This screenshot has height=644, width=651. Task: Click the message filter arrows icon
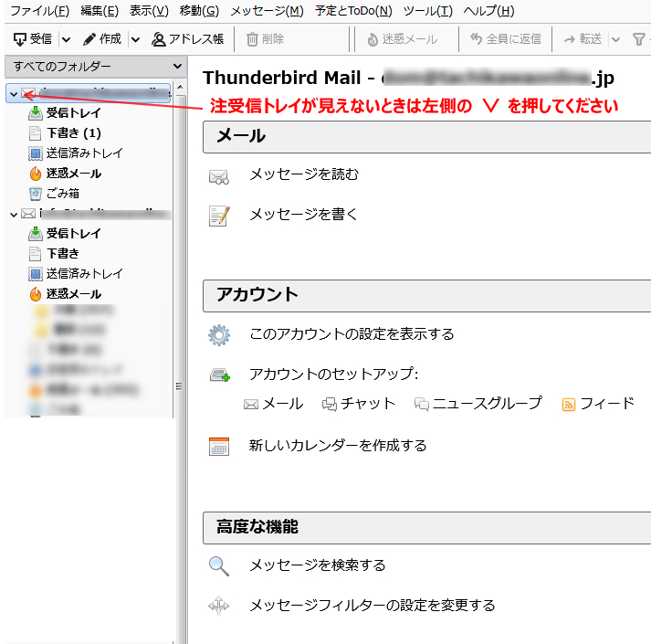(x=219, y=606)
